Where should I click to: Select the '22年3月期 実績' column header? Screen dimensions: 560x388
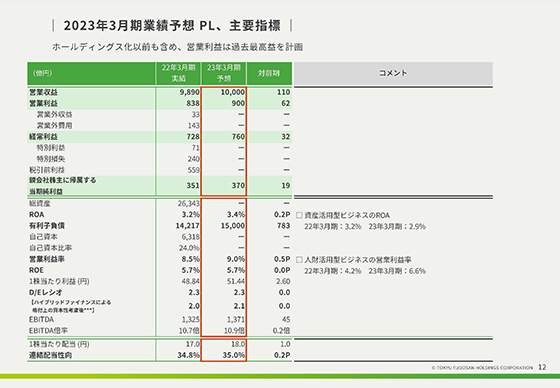pos(178,73)
